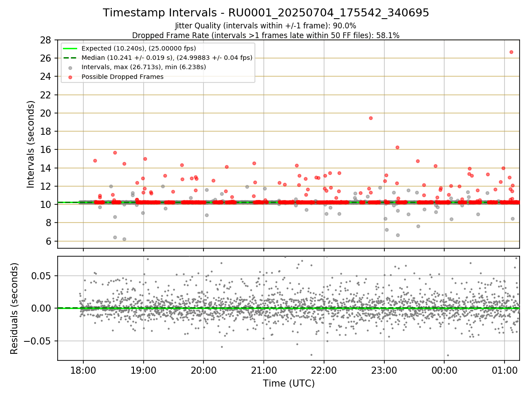This screenshot has width=532, height=399.
Task: Click the Dropped Frame Rate 58.1% subtitle
Action: [x=266, y=35]
